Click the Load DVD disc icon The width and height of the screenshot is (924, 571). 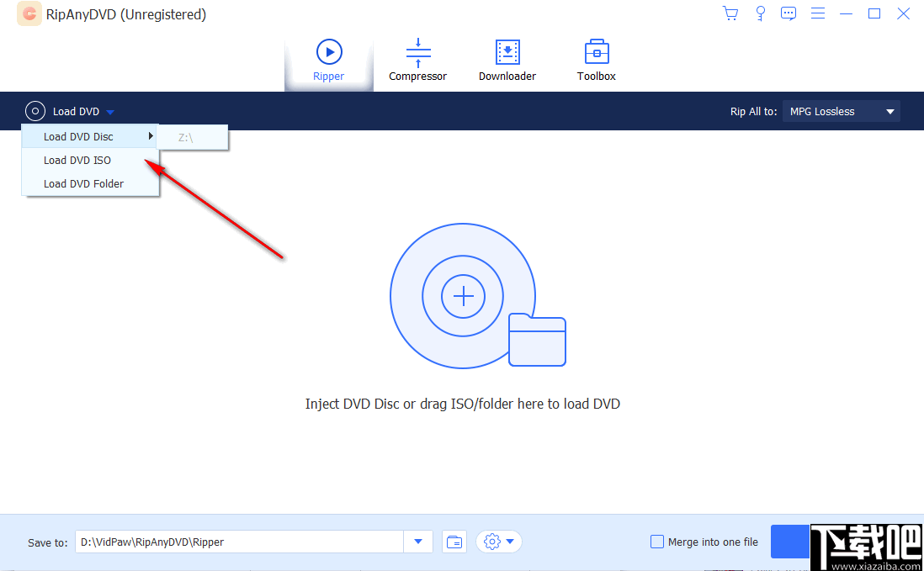[x=35, y=110]
